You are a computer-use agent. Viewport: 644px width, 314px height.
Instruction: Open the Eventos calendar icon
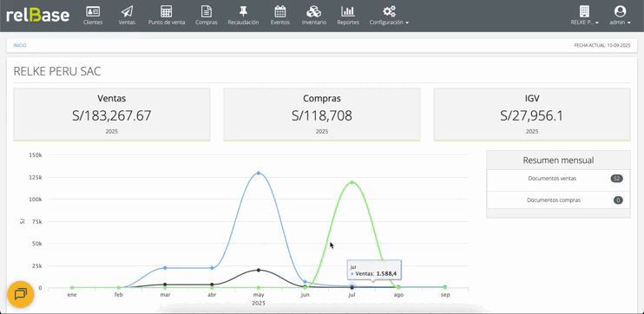tap(280, 11)
